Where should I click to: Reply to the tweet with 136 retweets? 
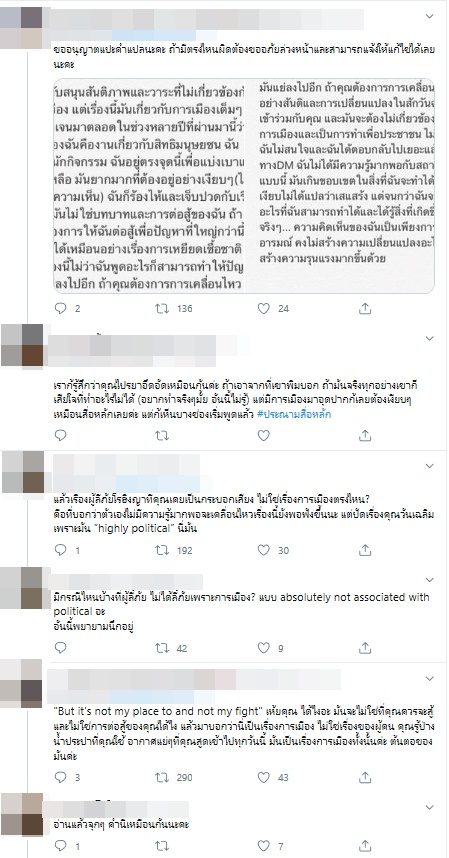[x=60, y=309]
